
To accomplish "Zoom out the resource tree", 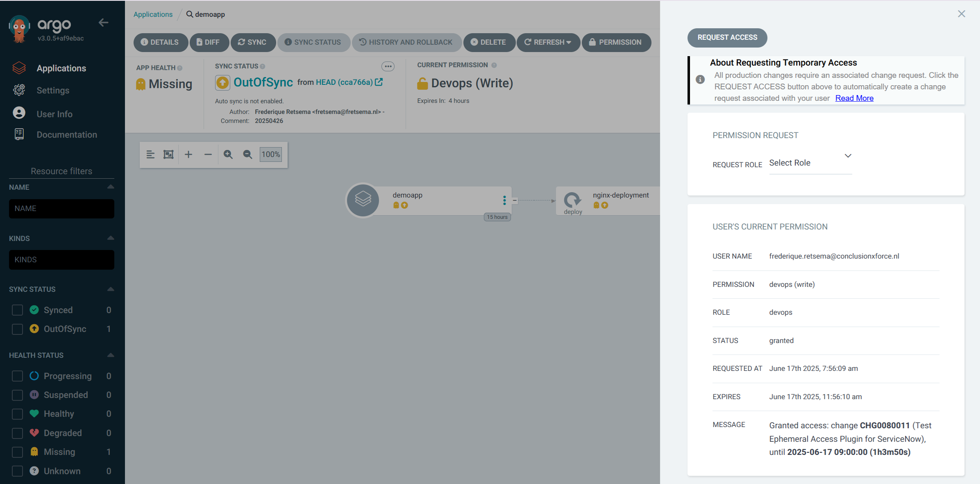I will (247, 155).
